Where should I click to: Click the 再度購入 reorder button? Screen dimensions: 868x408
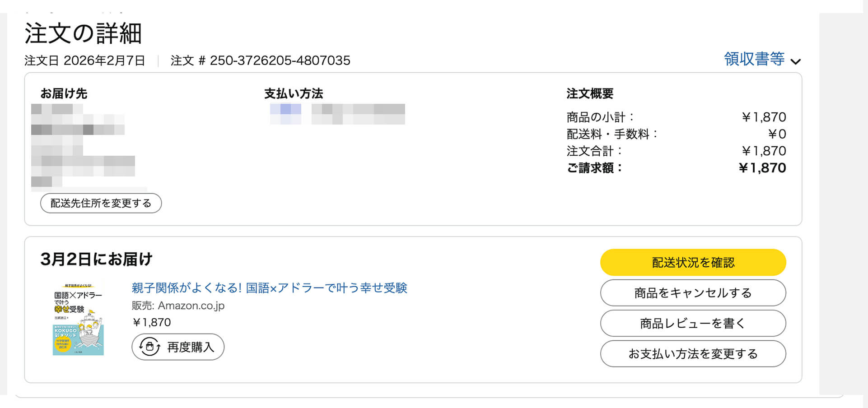[x=177, y=347]
